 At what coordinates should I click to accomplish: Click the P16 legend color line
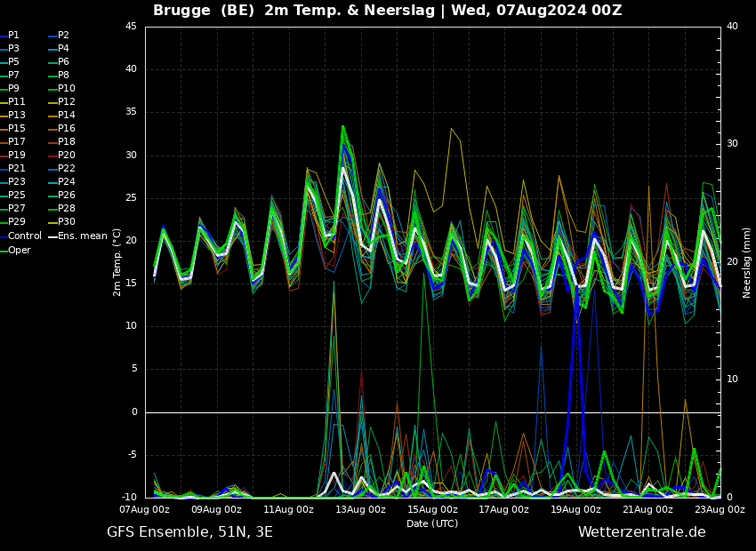pyautogui.click(x=52, y=129)
